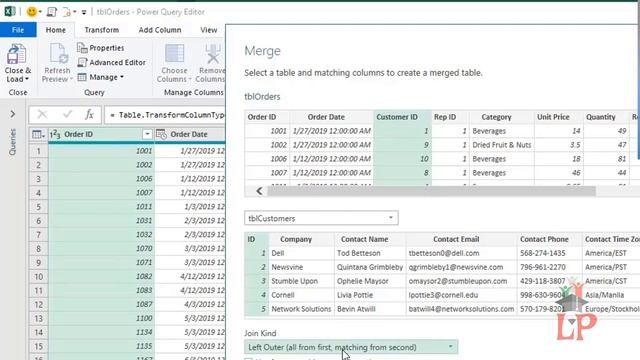Click row number 12 in the grid

(38, 304)
